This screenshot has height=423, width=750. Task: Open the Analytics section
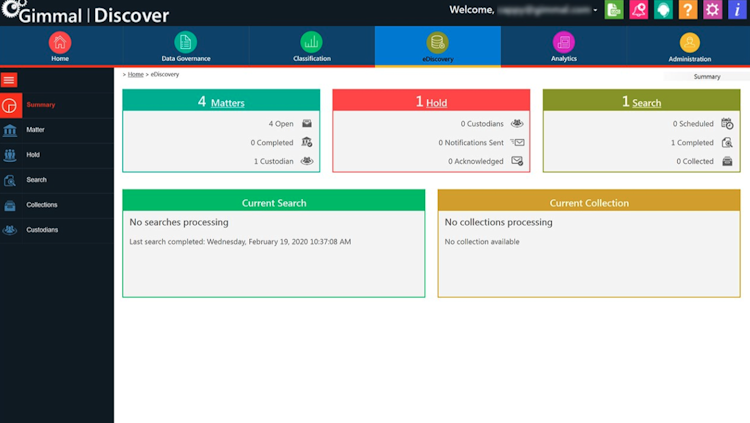tap(563, 46)
